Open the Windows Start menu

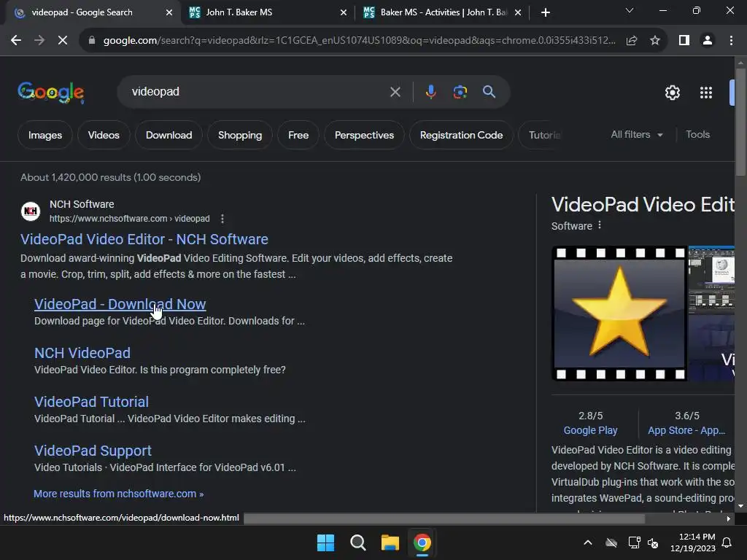(x=326, y=542)
